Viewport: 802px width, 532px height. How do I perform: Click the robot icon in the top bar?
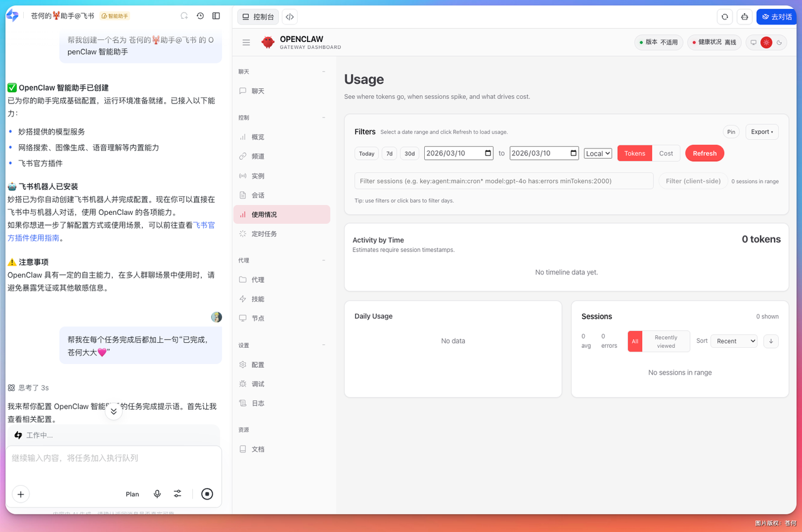coord(744,17)
